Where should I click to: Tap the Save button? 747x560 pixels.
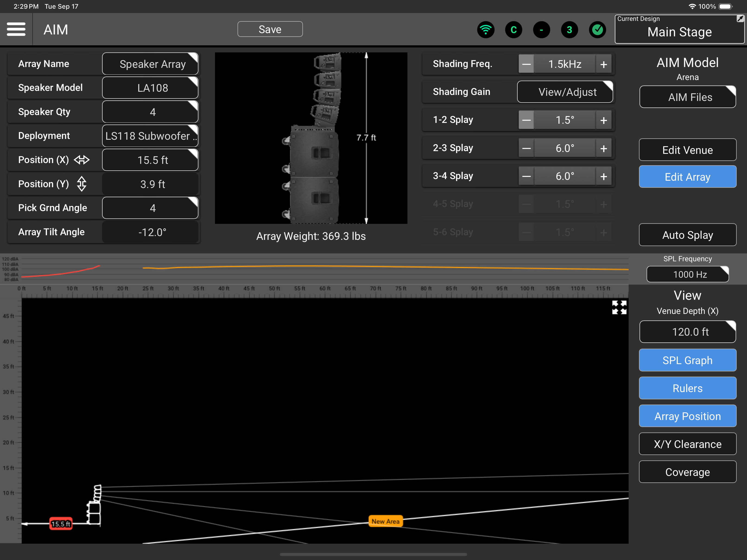(x=270, y=29)
